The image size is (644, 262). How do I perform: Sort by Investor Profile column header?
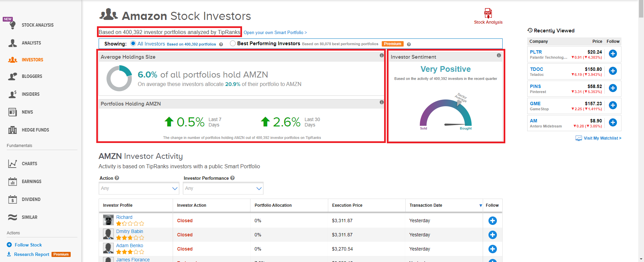[x=117, y=205]
